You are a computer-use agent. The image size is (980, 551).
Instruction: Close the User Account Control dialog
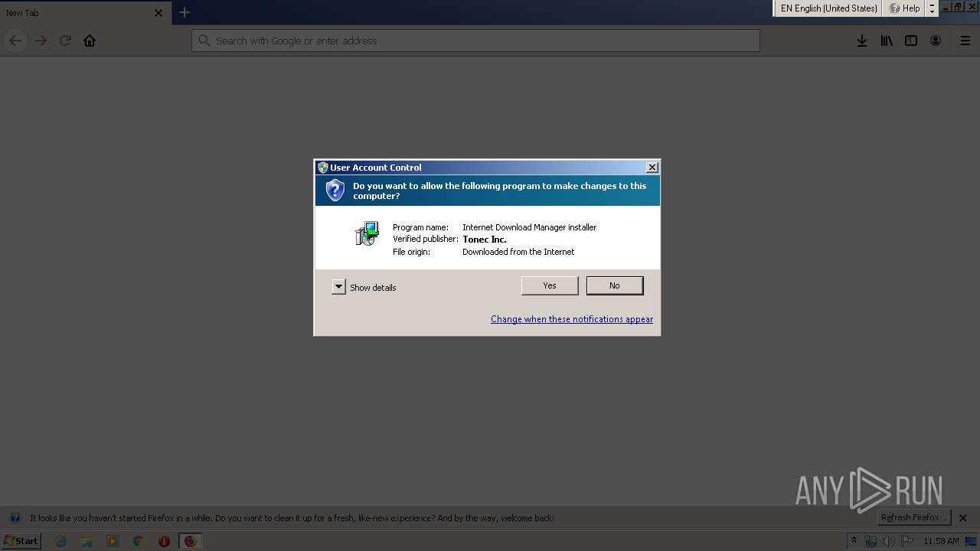coord(652,168)
